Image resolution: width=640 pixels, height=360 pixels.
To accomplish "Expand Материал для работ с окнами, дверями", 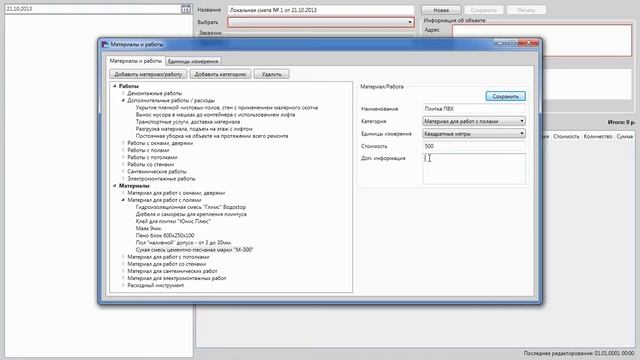I will (x=123, y=193).
